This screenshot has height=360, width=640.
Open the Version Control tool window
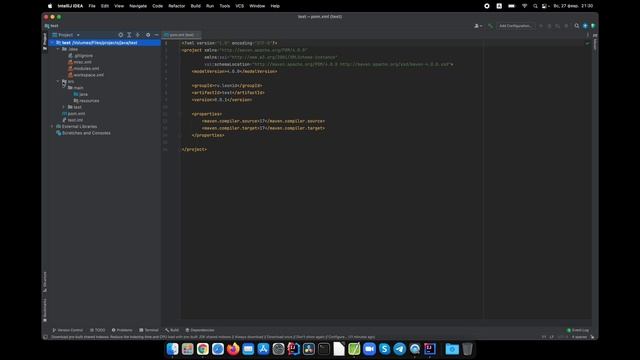68,330
